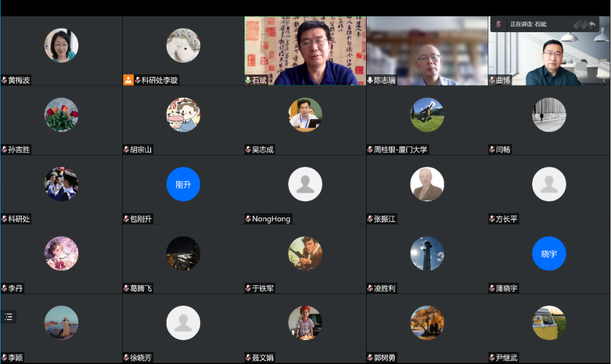Click 胡宗山's cartoon avatar
Viewport: 611px width, 364px height.
tap(183, 115)
